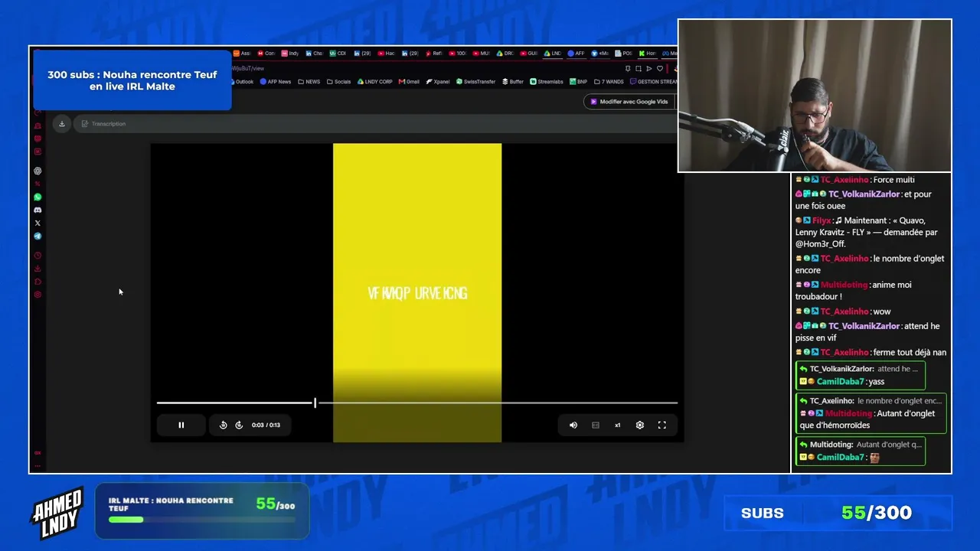This screenshot has height=551, width=980.
Task: Skip forward ten seconds in video
Action: 239,425
